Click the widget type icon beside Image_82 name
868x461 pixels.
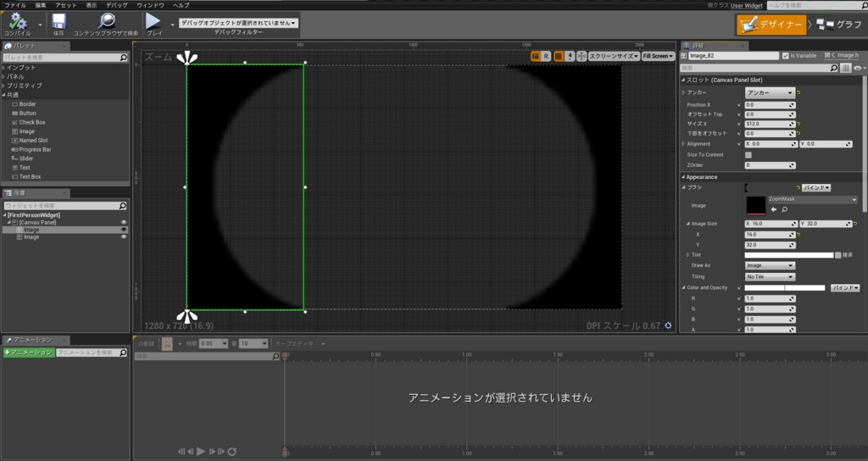point(684,56)
